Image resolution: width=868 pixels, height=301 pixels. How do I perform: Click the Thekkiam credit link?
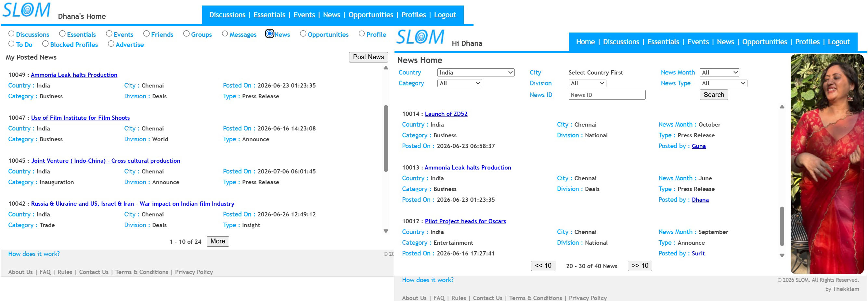pos(846,289)
